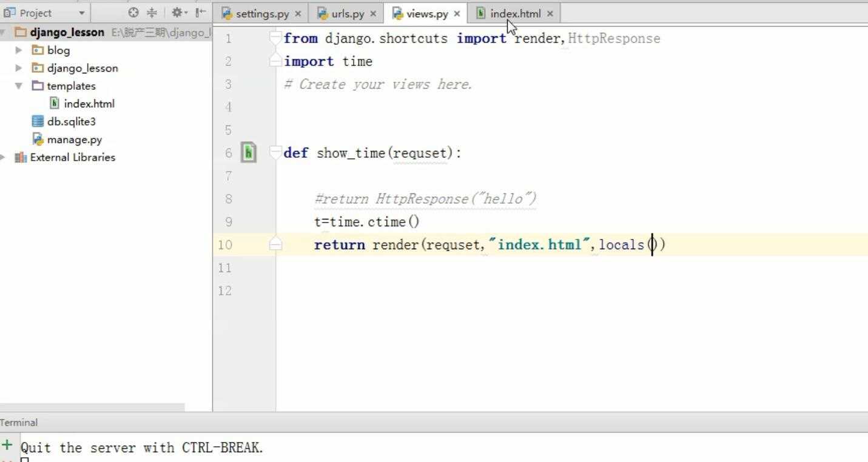
Task: Close the index.html editor tab
Action: tap(550, 13)
